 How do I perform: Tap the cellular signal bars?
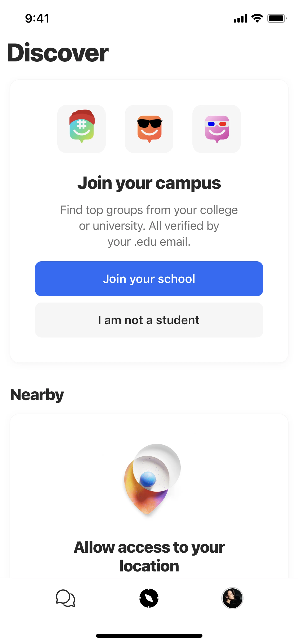(240, 18)
